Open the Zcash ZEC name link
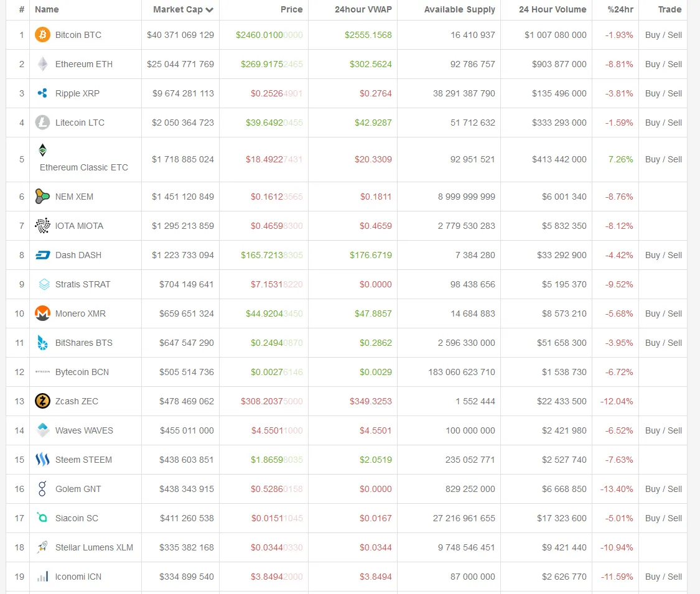 point(77,401)
